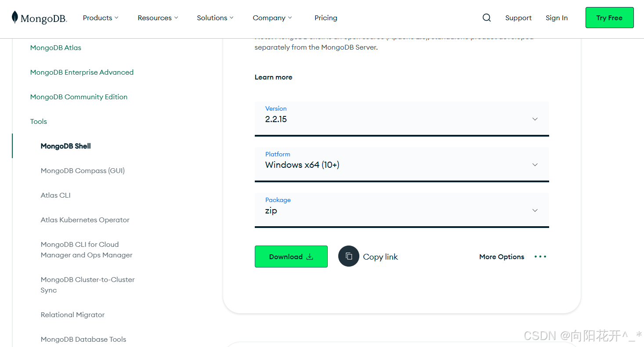The image size is (644, 347).
Task: Click the More Options label
Action: pyautogui.click(x=502, y=257)
